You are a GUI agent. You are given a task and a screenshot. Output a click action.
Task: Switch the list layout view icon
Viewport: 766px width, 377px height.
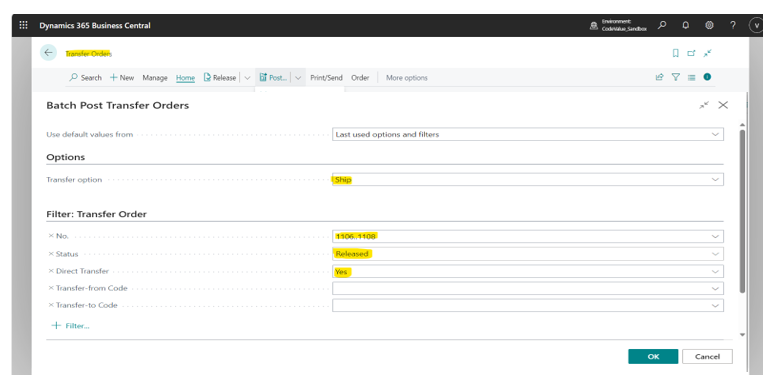tap(691, 77)
